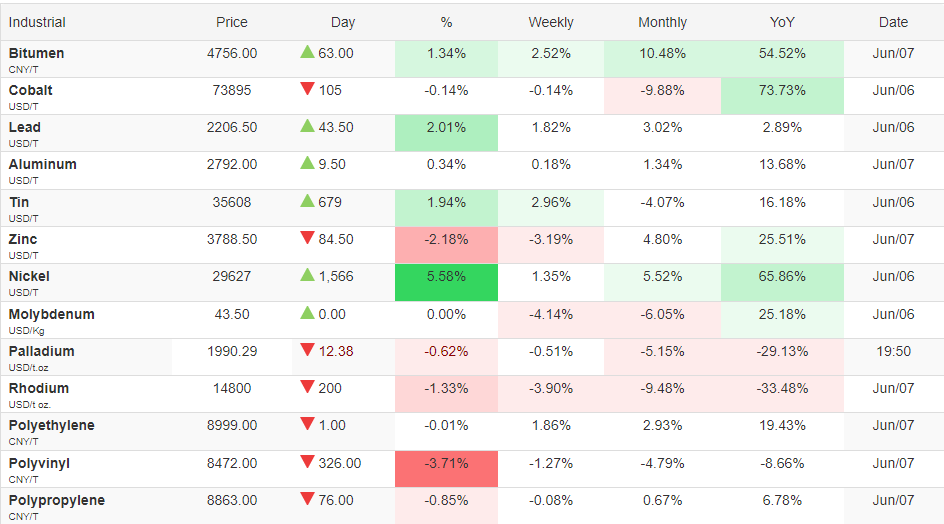
Task: Click the Industrial column header
Action: (37, 22)
